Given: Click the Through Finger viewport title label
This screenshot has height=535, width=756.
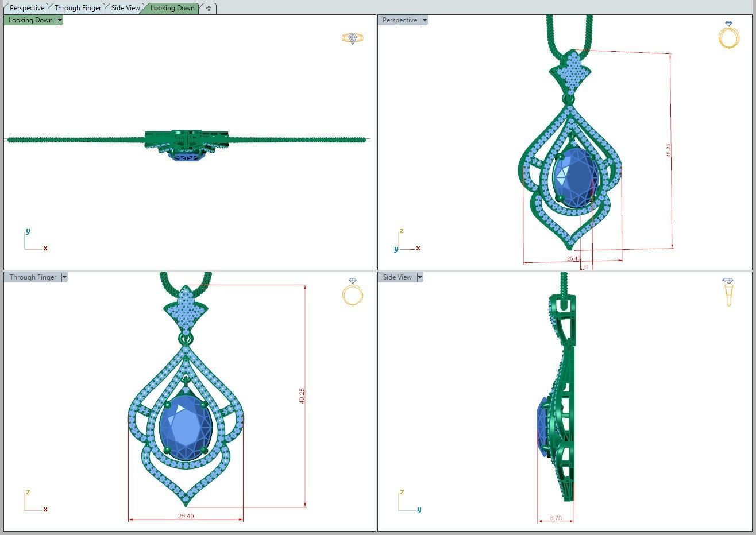Looking at the screenshot, I should pos(33,277).
